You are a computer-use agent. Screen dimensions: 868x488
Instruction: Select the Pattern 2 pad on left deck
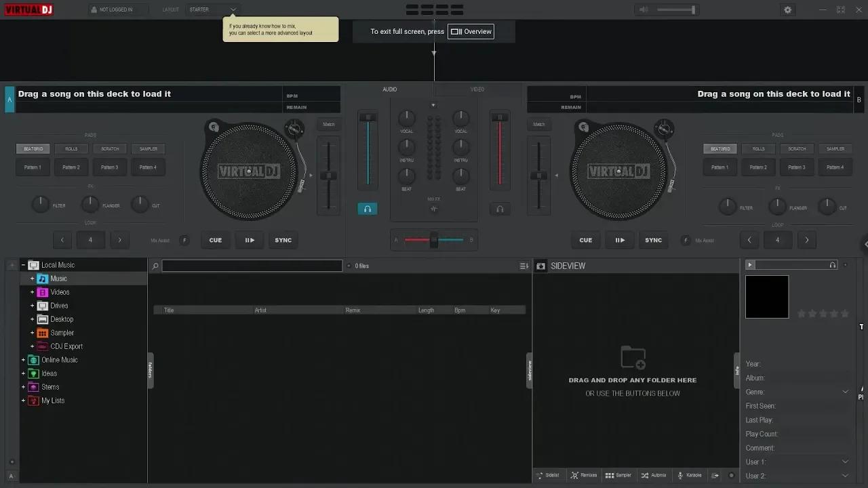point(71,167)
